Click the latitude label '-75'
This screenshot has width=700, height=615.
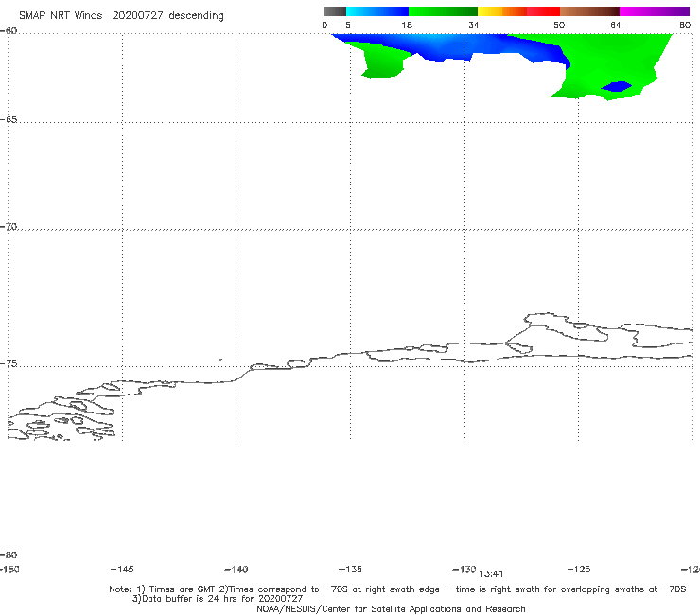[9, 363]
